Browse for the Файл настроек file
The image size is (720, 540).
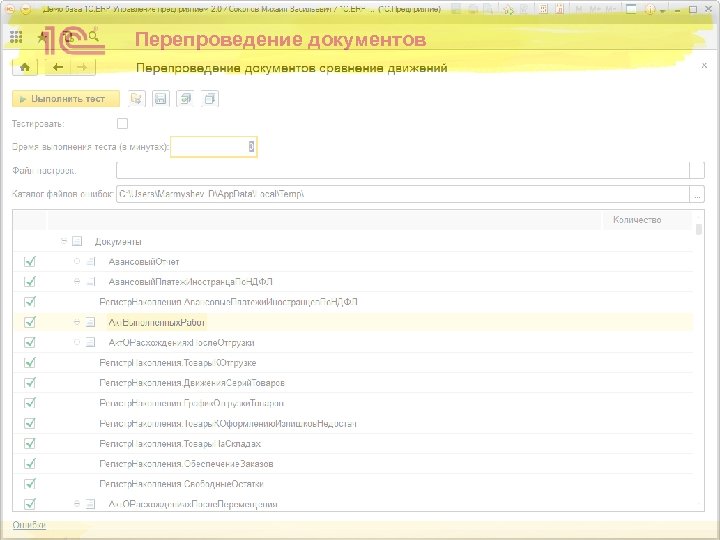coord(697,170)
